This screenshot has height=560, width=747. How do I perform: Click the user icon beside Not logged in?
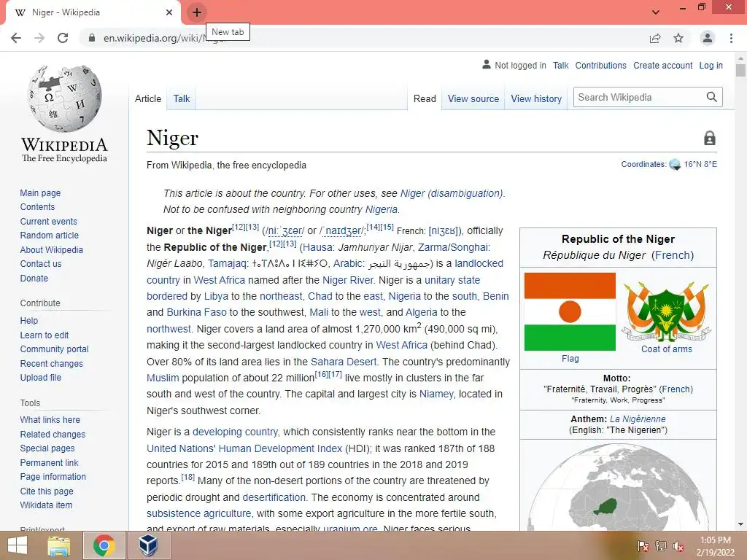click(487, 64)
